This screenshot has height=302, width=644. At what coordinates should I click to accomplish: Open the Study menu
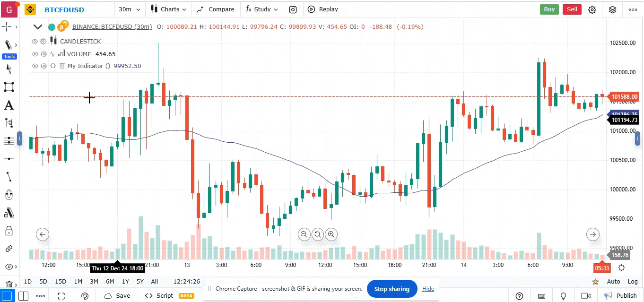tap(261, 9)
